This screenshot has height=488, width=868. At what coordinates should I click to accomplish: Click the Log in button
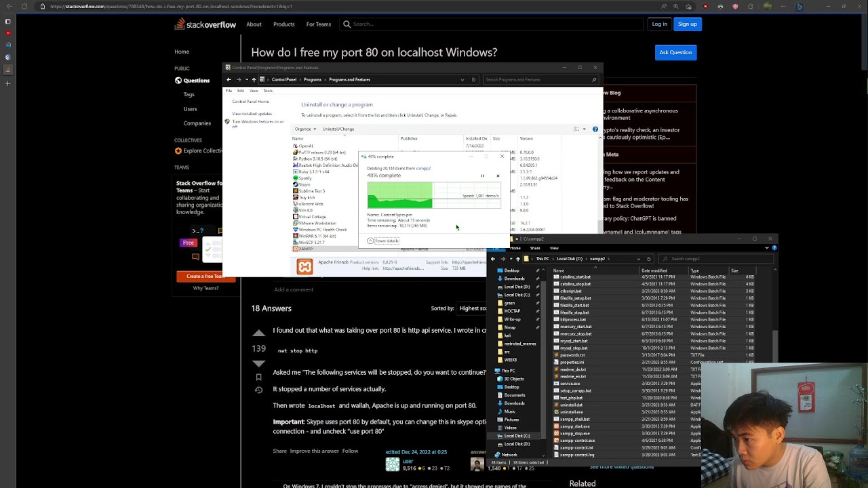(x=659, y=24)
